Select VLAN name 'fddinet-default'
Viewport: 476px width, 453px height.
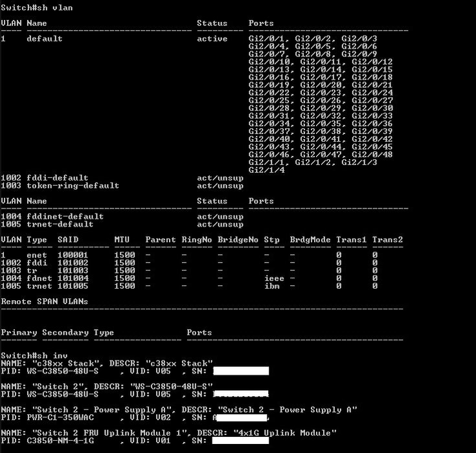(65, 216)
